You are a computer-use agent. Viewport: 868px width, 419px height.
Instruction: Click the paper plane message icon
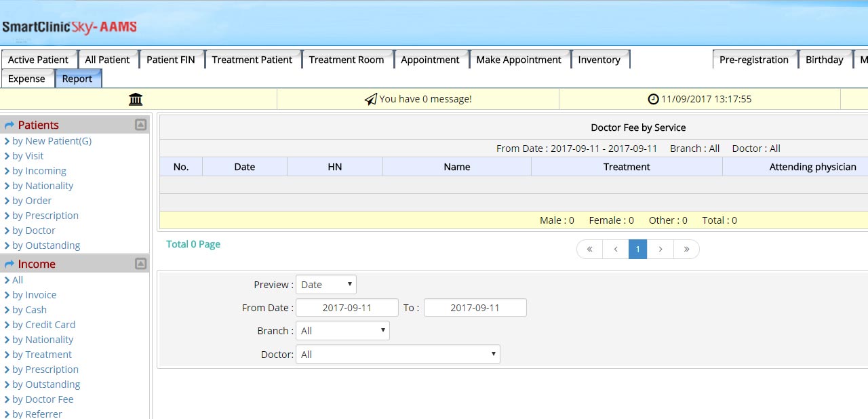pyautogui.click(x=370, y=100)
